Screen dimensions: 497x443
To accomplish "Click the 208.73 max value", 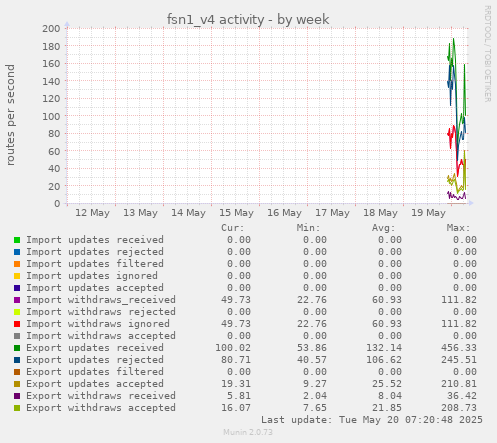I will tap(459, 408).
